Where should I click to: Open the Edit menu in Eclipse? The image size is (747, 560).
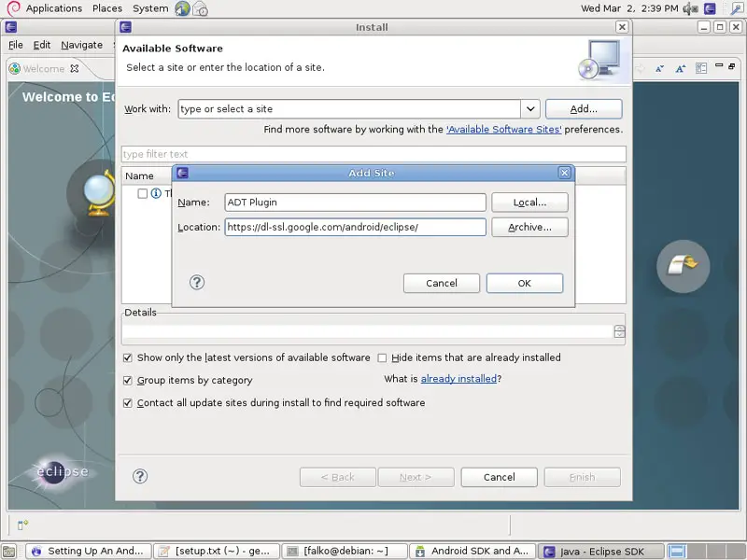click(x=42, y=45)
